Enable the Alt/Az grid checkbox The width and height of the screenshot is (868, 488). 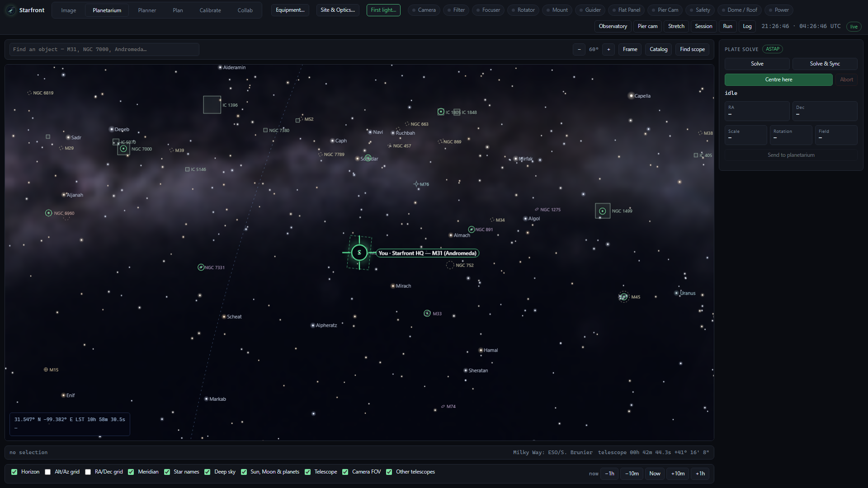[48, 472]
